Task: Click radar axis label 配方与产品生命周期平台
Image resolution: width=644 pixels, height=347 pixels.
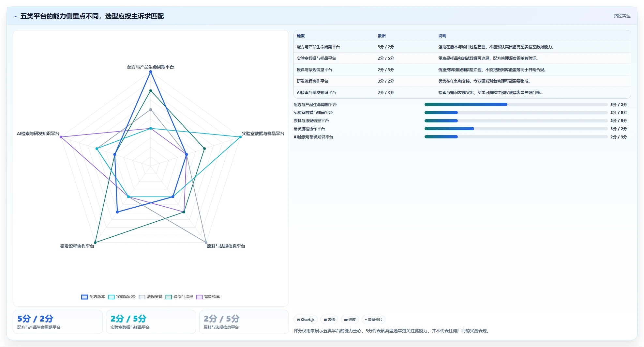Action: pos(151,67)
